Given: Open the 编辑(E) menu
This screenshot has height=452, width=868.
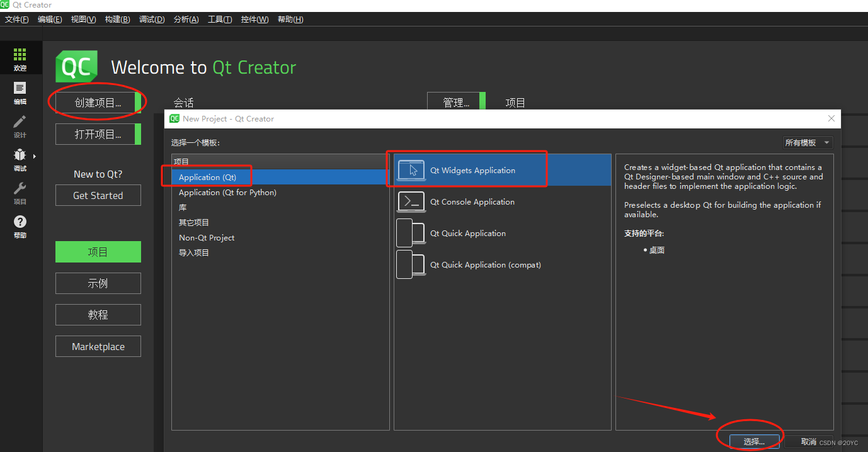Looking at the screenshot, I should (50, 20).
